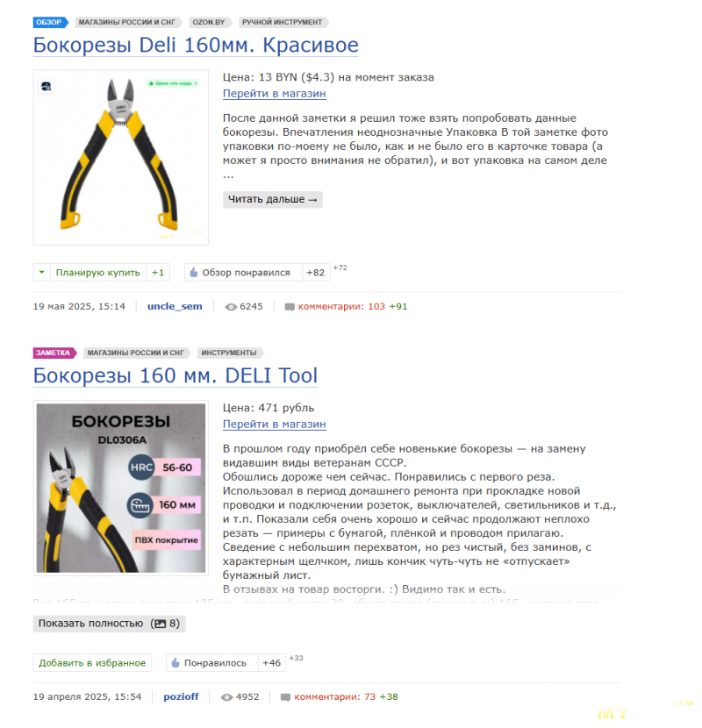Expand the note with Показать полностью

click(109, 624)
